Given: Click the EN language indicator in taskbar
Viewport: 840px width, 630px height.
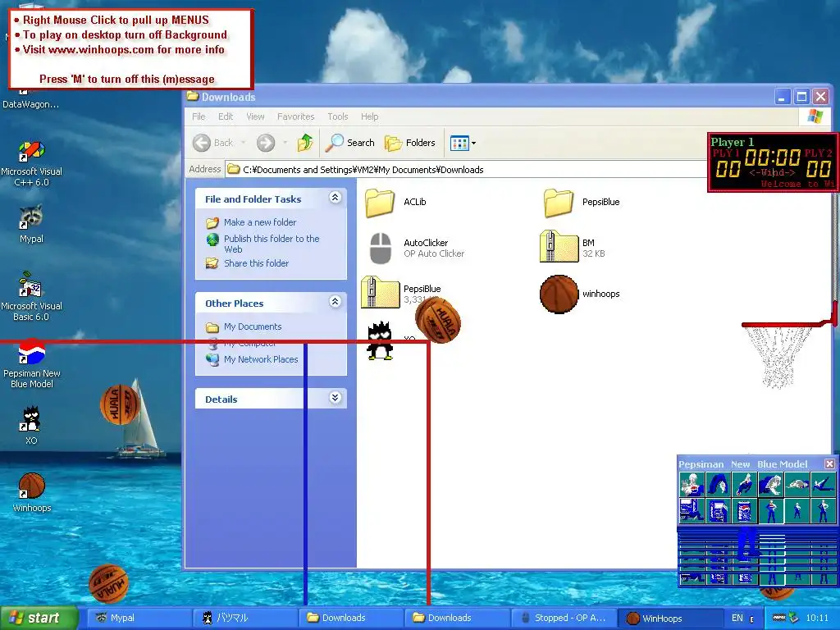Looking at the screenshot, I should coord(737,618).
